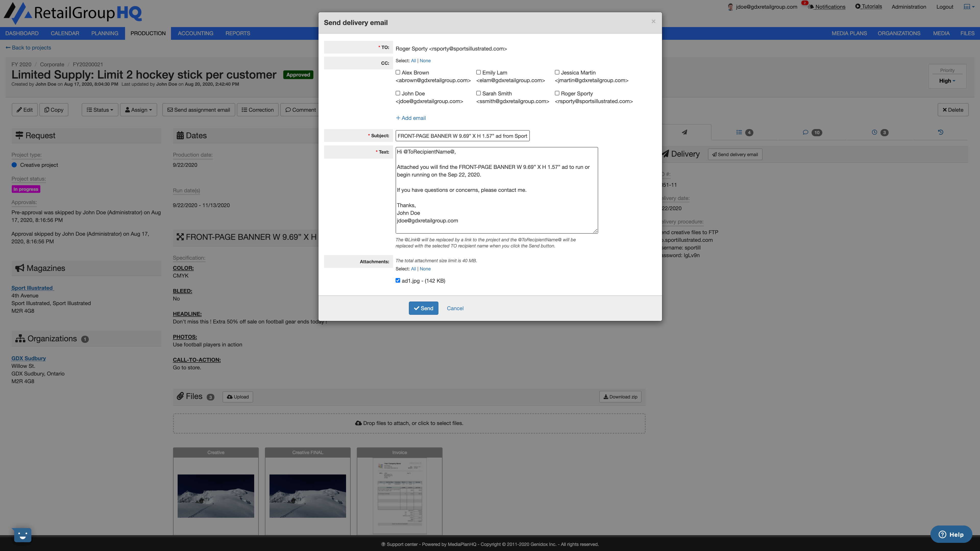Open the history tab via clock-arrow icon
The height and width of the screenshot is (551, 980).
tap(941, 132)
